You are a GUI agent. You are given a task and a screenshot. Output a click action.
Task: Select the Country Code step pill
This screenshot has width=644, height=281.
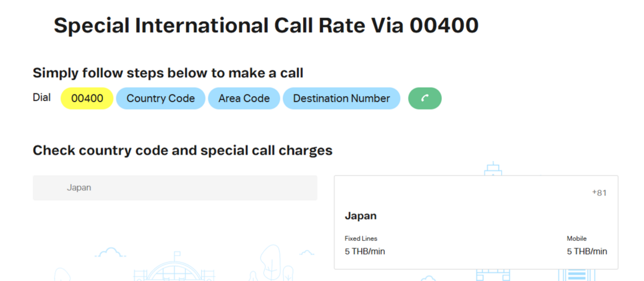(x=161, y=99)
